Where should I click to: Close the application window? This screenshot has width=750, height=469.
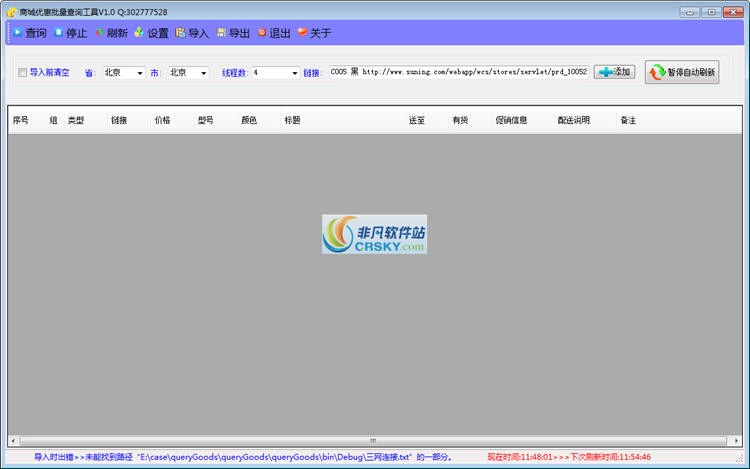(733, 12)
